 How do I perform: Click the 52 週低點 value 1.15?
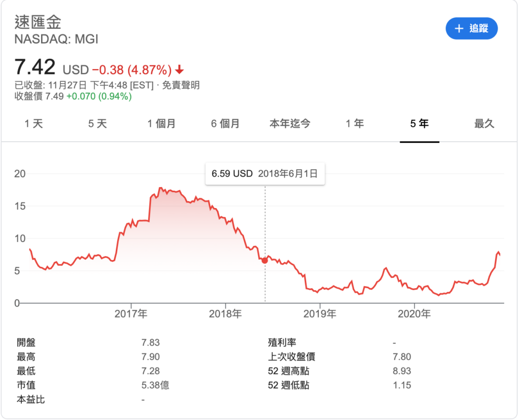(x=402, y=385)
